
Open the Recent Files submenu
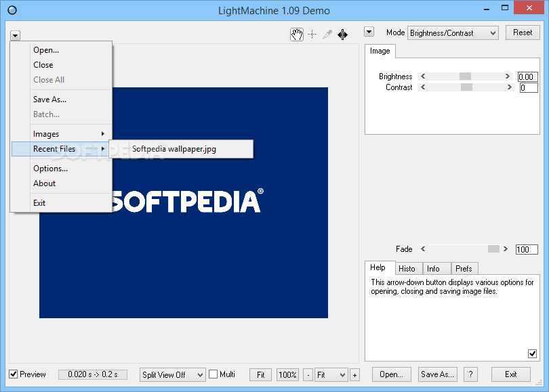pyautogui.click(x=60, y=149)
